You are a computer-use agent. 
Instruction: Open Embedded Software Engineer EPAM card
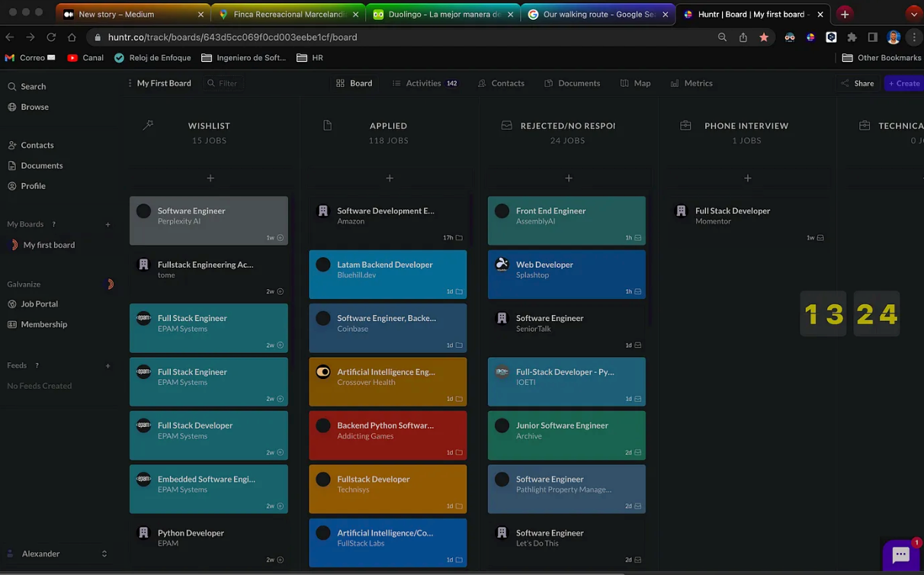pos(209,489)
